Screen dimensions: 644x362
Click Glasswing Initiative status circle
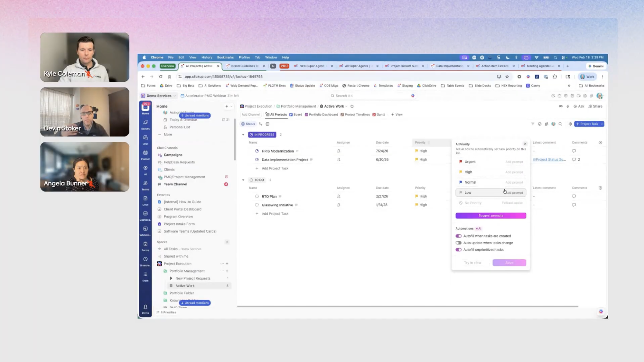click(257, 205)
